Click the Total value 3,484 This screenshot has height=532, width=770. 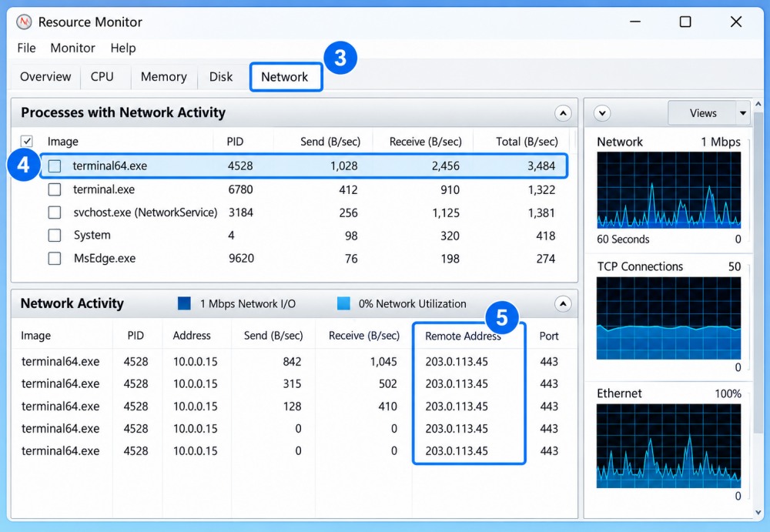click(541, 166)
